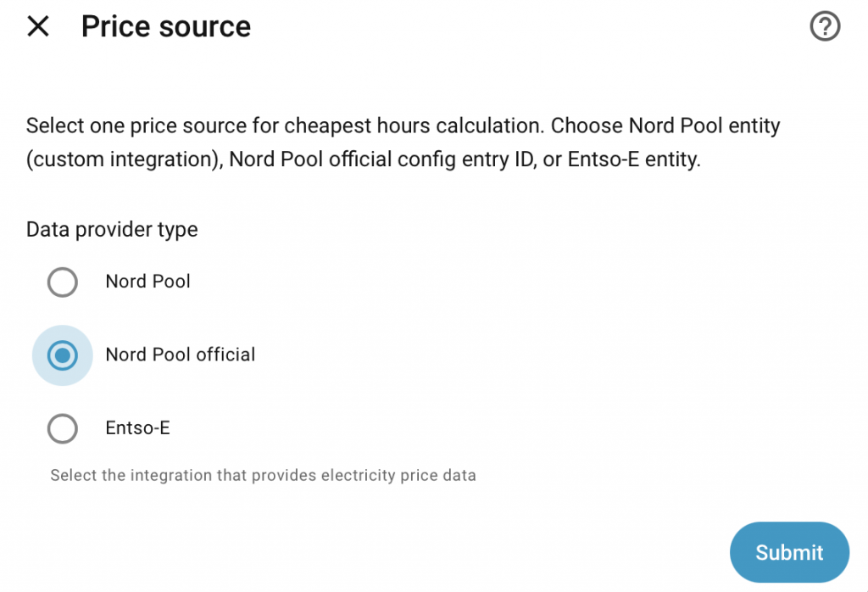This screenshot has width=868, height=592.
Task: Click the word 'official' in second option
Action: click(x=225, y=355)
